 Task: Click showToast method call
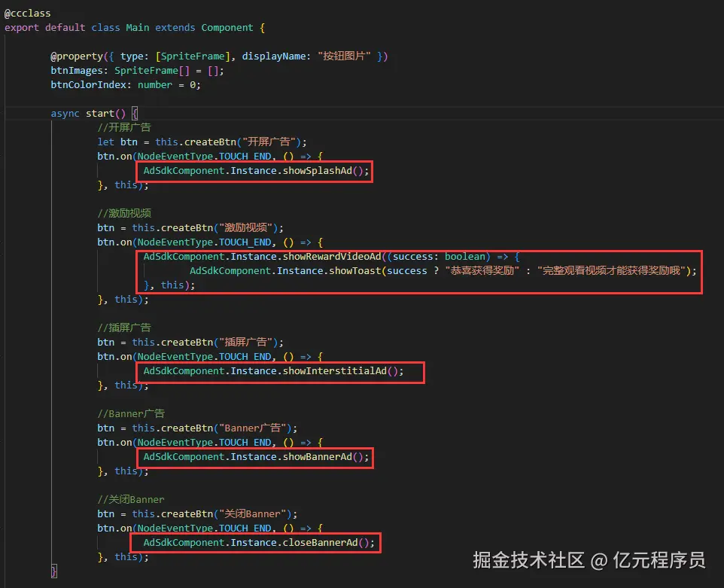(x=354, y=271)
